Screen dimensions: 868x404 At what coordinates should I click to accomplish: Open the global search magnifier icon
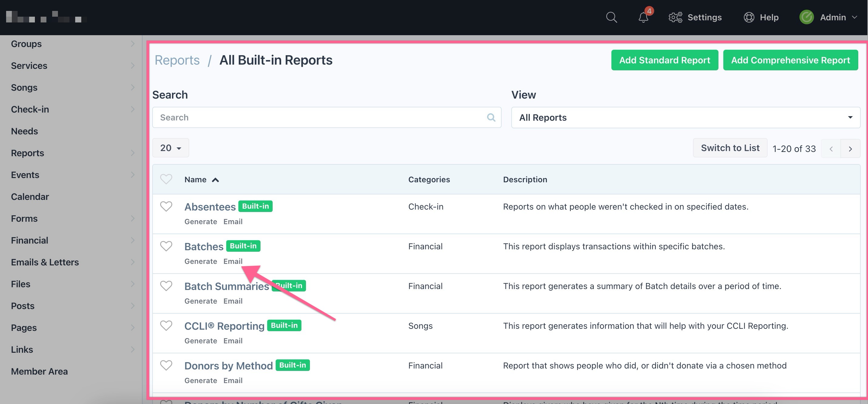pyautogui.click(x=611, y=17)
